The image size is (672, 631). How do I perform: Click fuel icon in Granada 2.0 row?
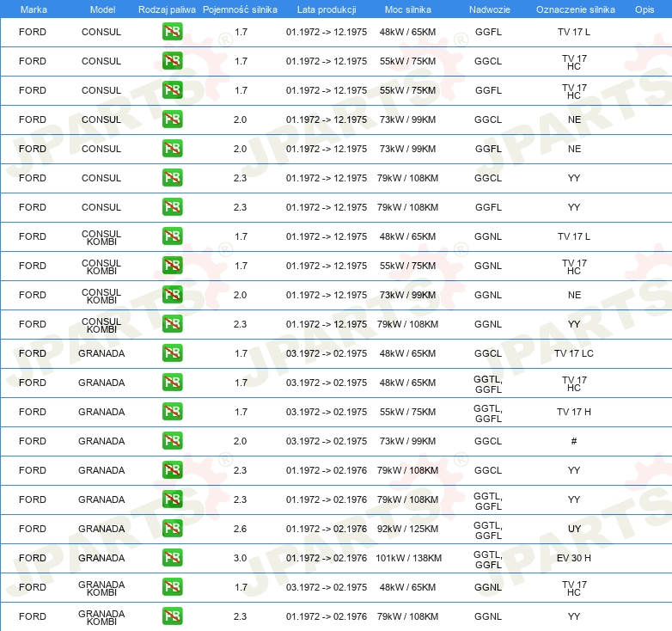pos(172,441)
